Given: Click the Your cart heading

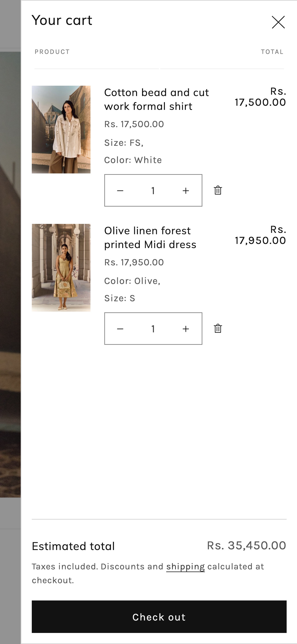Looking at the screenshot, I should click(x=62, y=20).
